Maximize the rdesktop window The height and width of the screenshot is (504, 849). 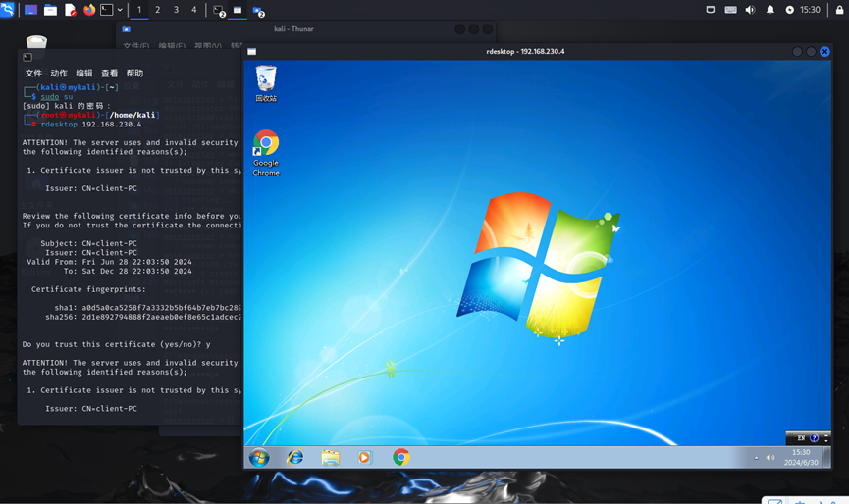811,51
